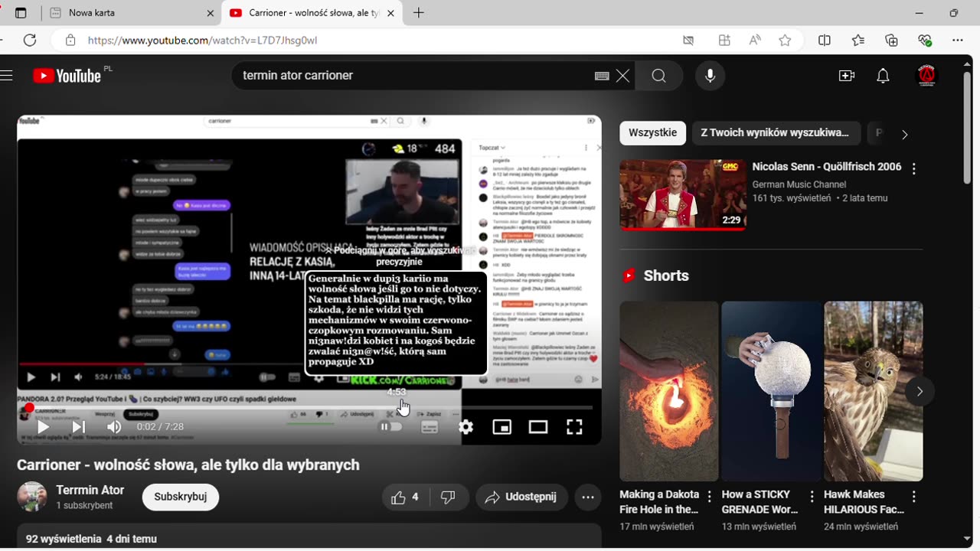The image size is (980, 551).
Task: Click the browser address bar URL
Action: [203, 41]
